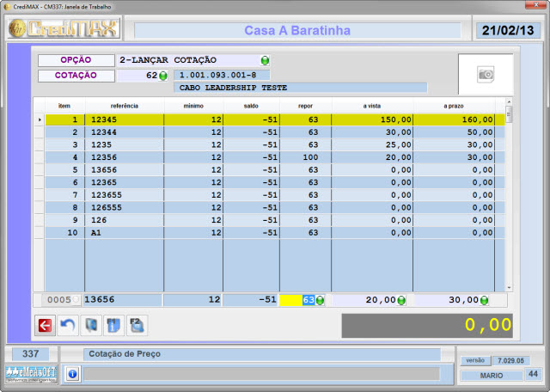Click the third bottom toolbar icon
550x392 pixels.
pos(89,325)
